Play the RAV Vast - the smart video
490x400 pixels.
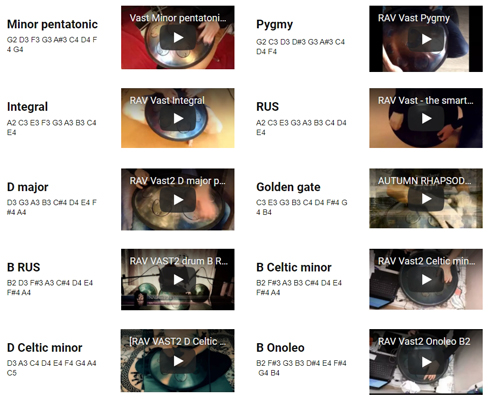click(426, 118)
